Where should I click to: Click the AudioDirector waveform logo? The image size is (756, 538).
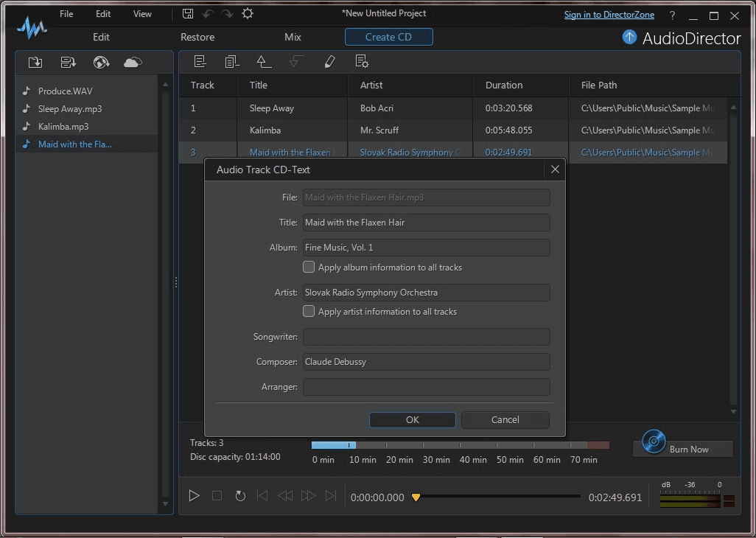pos(32,28)
